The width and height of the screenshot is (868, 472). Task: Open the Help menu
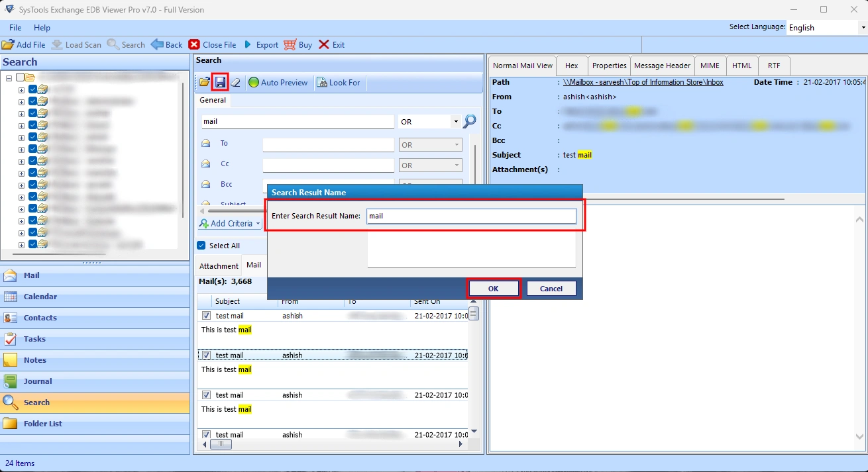[x=42, y=28]
